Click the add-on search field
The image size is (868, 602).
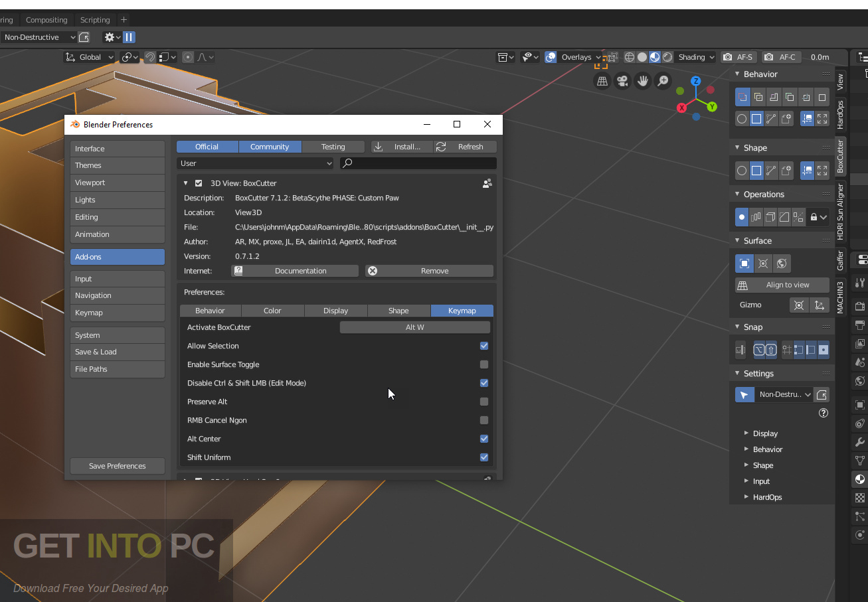[418, 163]
